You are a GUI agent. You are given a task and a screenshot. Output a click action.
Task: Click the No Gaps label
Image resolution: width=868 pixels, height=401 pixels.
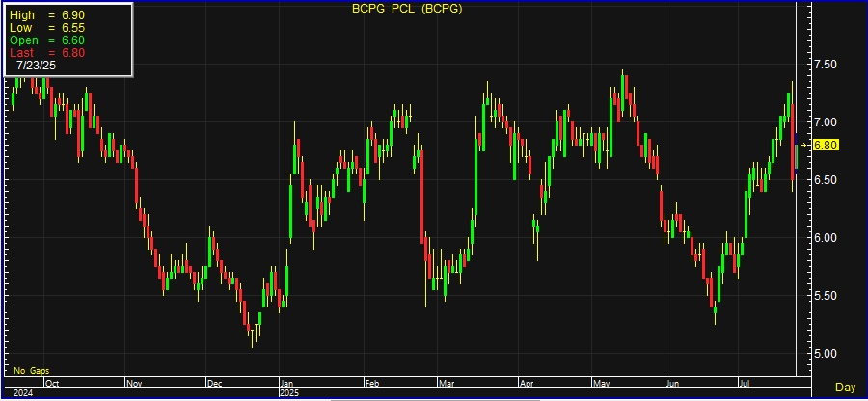31,370
